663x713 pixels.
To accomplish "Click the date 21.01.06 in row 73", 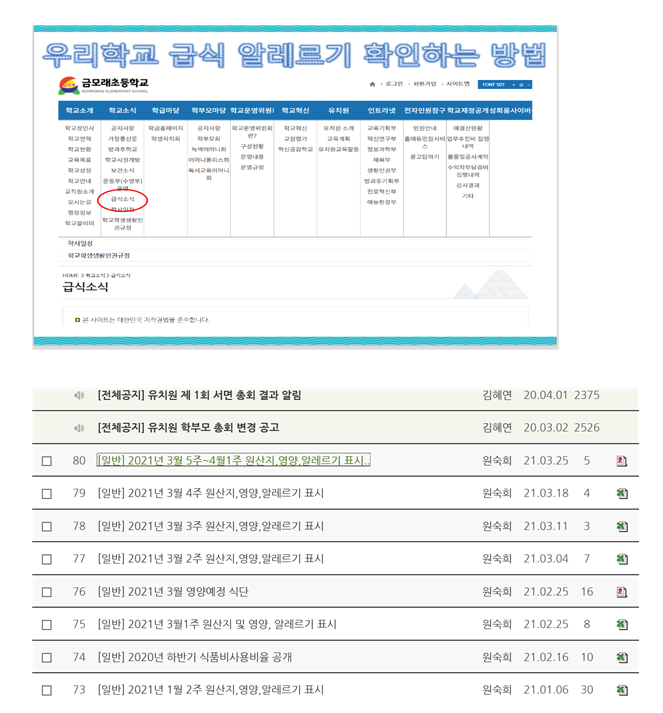I will point(546,690).
